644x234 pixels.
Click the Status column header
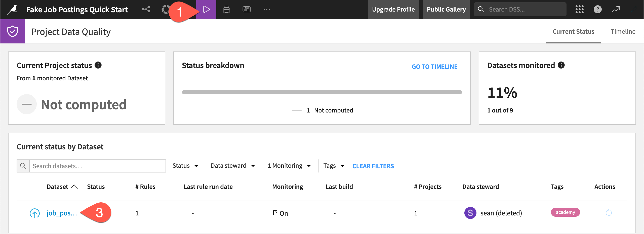tap(96, 187)
